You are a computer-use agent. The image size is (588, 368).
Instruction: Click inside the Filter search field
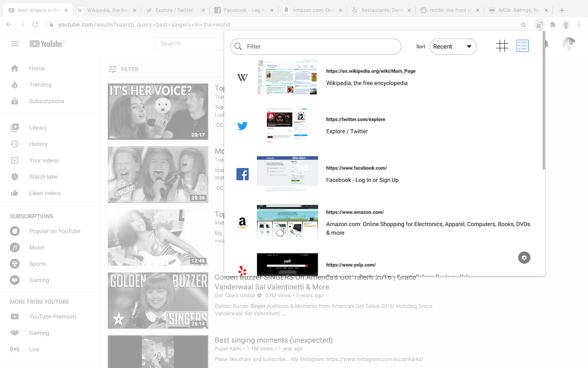[316, 46]
